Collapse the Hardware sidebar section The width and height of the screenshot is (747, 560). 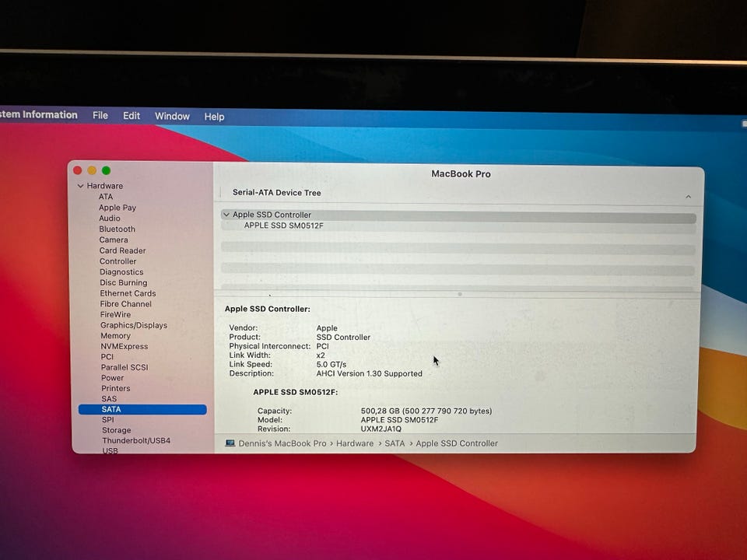[x=80, y=186]
